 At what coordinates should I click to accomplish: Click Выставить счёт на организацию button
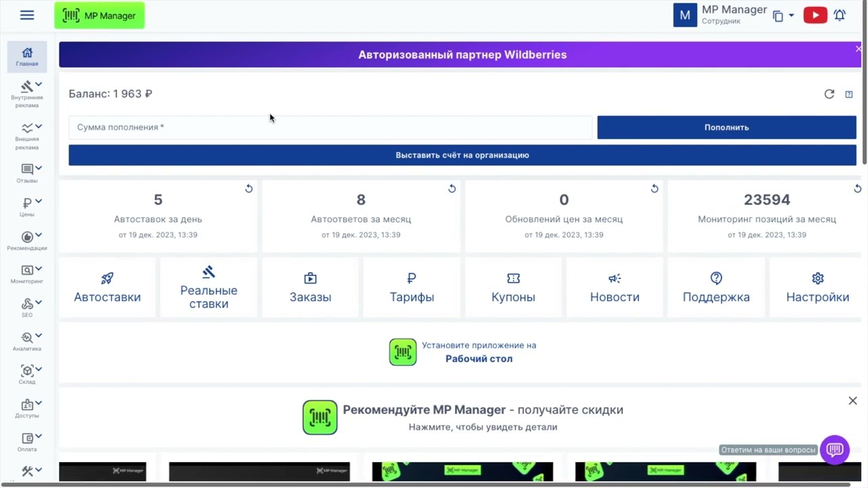tap(462, 155)
